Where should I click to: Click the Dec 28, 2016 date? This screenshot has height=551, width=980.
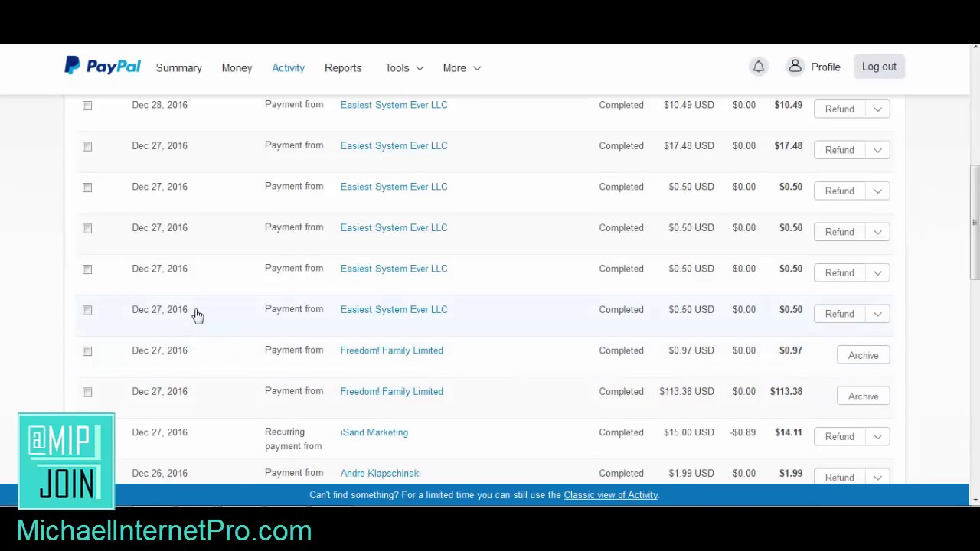(x=159, y=105)
